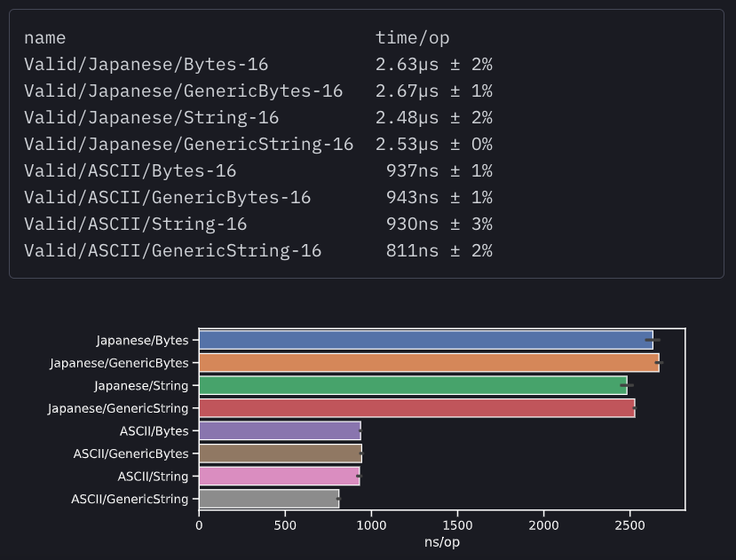Click the "811ns ± 2%" timing value
The image size is (736, 560).
(x=439, y=250)
